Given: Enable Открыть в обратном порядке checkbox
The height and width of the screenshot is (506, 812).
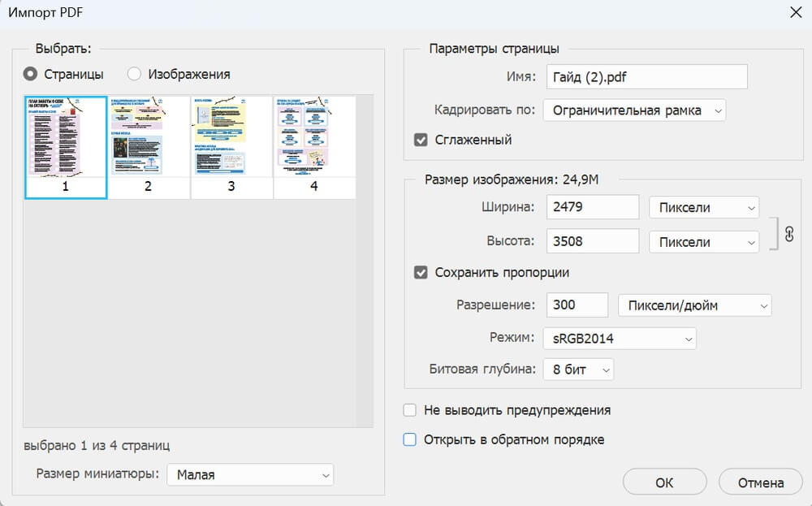Looking at the screenshot, I should coord(410,439).
